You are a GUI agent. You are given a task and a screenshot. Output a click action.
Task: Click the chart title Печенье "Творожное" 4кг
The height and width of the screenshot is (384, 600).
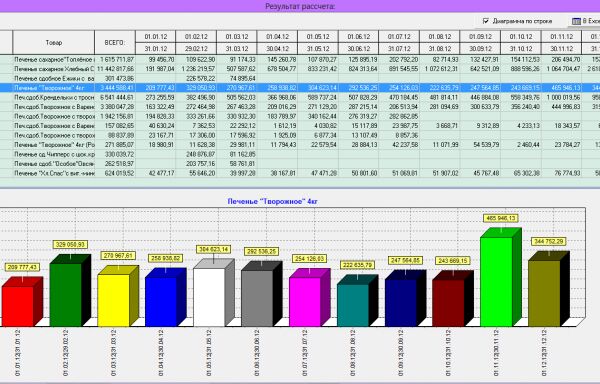272,201
